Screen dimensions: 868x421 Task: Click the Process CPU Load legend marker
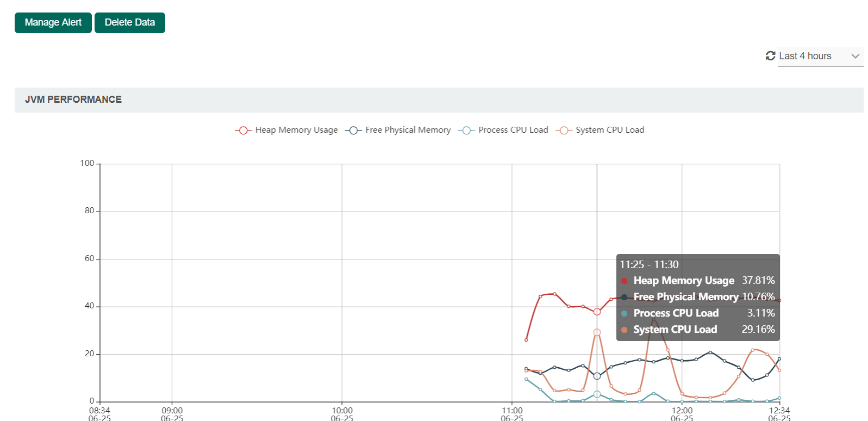tap(466, 131)
